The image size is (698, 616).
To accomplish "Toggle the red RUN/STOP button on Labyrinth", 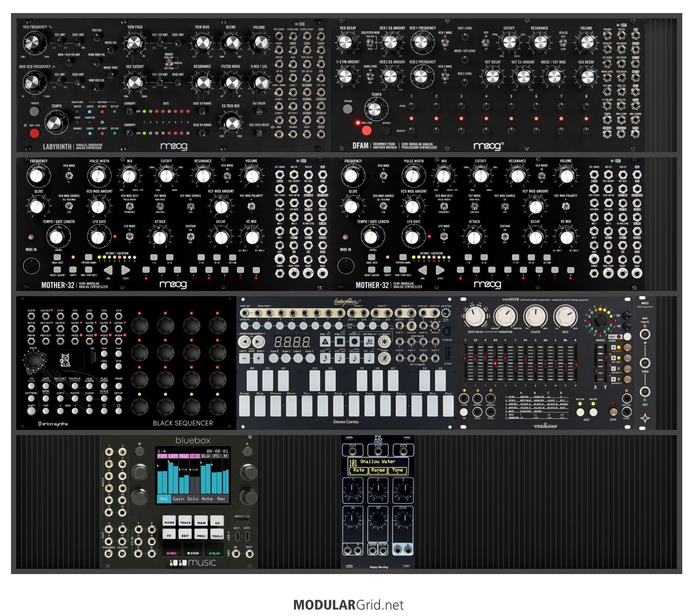I will point(35,133).
